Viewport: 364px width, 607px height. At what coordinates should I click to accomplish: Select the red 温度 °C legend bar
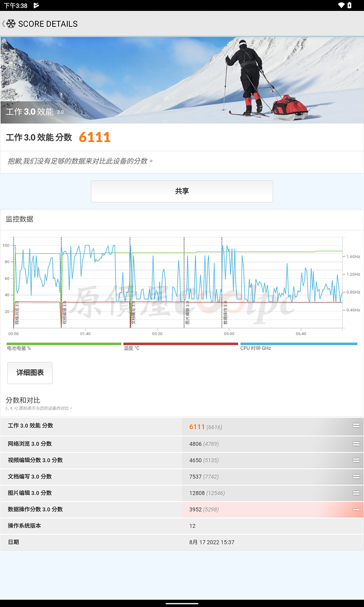(x=181, y=344)
